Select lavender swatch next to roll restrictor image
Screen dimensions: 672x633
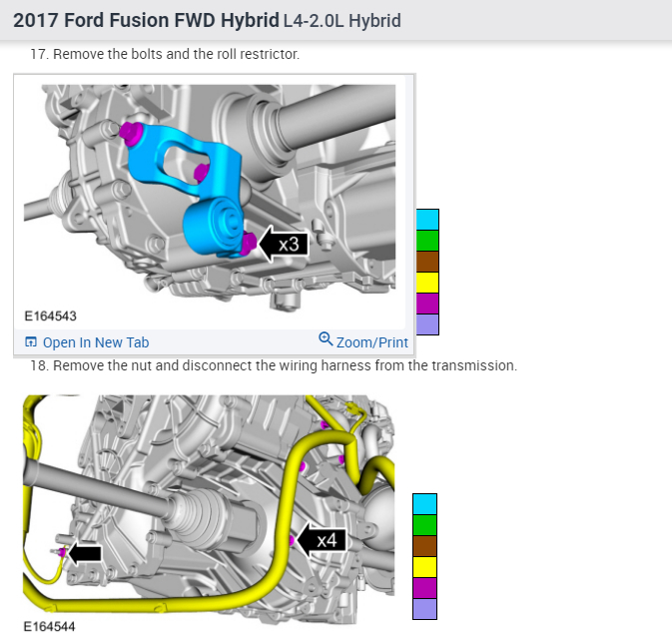point(427,324)
